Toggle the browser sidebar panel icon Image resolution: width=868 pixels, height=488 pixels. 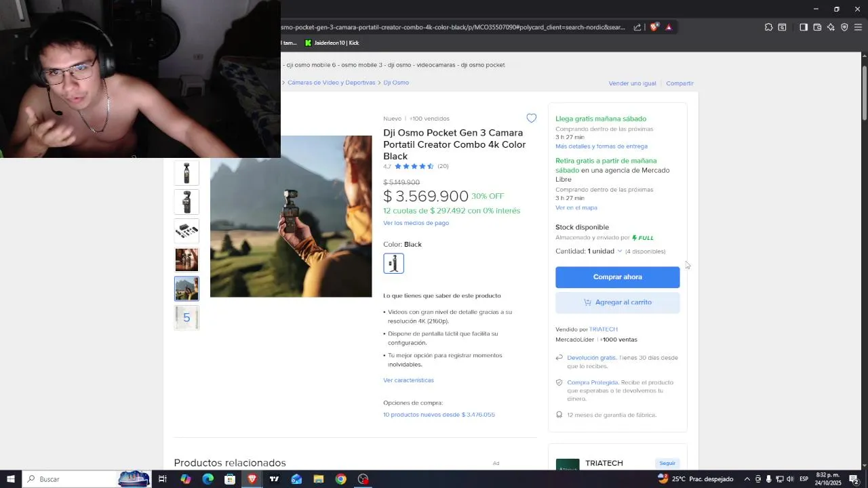(804, 27)
